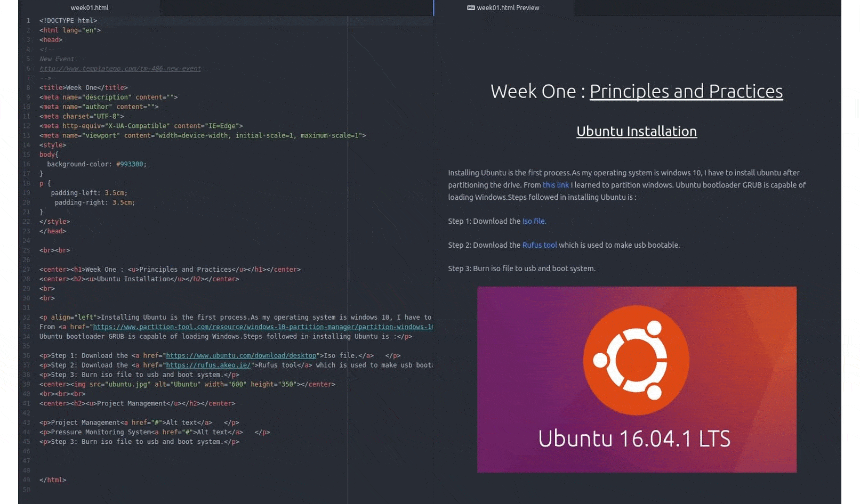This screenshot has width=860, height=504.
Task: Click the closing '</html>' tag line
Action: (x=53, y=480)
